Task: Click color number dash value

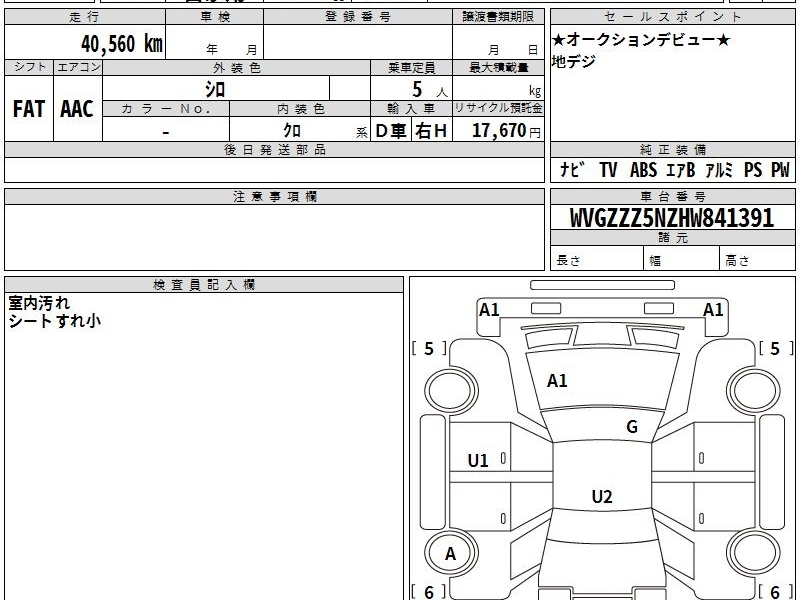Action: pos(166,133)
